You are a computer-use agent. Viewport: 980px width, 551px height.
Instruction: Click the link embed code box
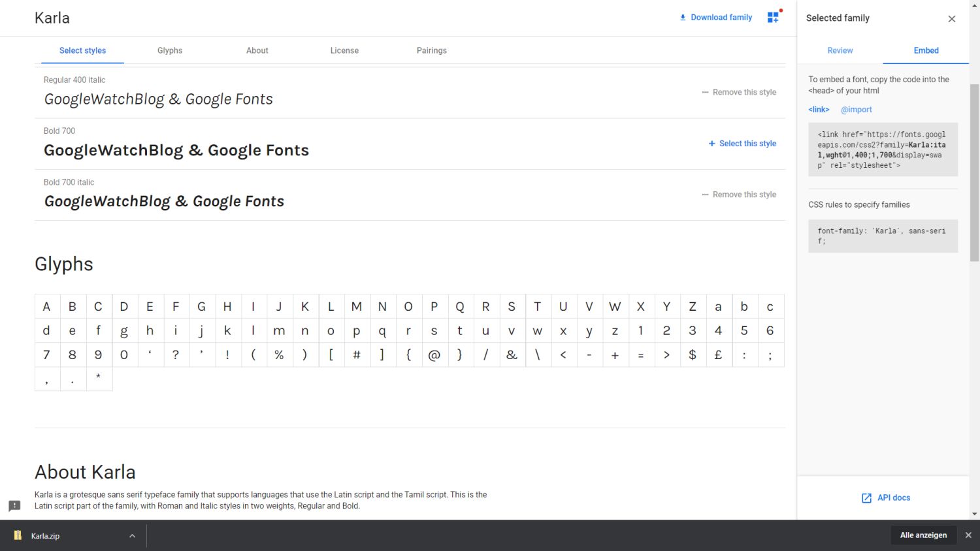882,150
